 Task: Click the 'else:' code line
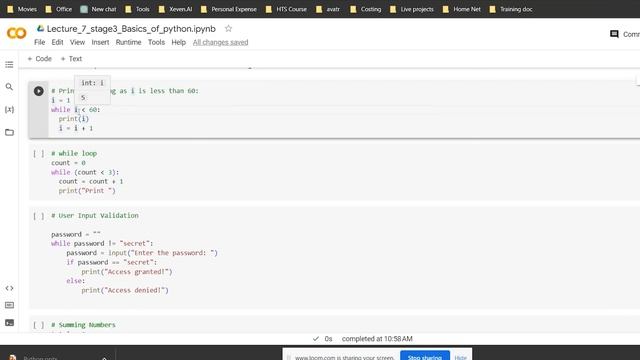[76, 281]
